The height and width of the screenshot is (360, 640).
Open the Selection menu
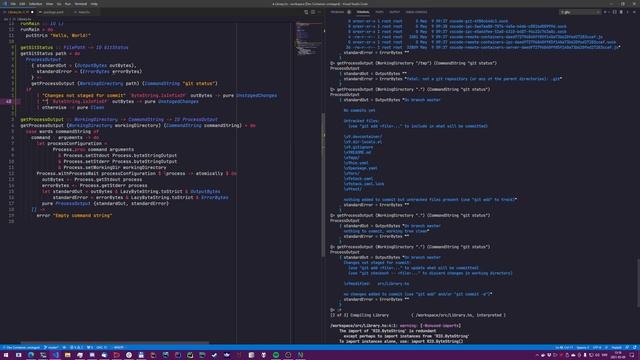click(36, 4)
